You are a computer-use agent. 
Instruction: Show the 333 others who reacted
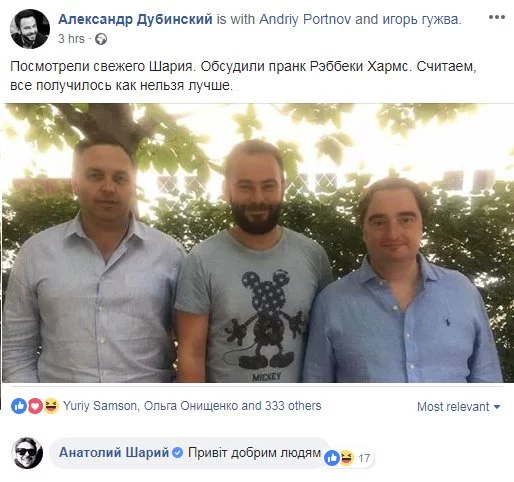[293, 406]
